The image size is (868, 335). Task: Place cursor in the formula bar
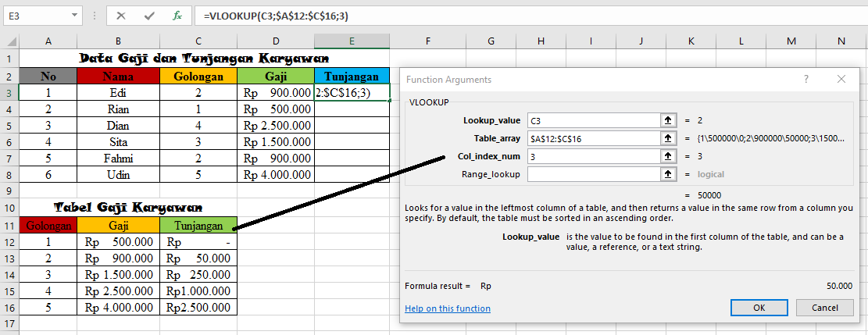[530, 16]
